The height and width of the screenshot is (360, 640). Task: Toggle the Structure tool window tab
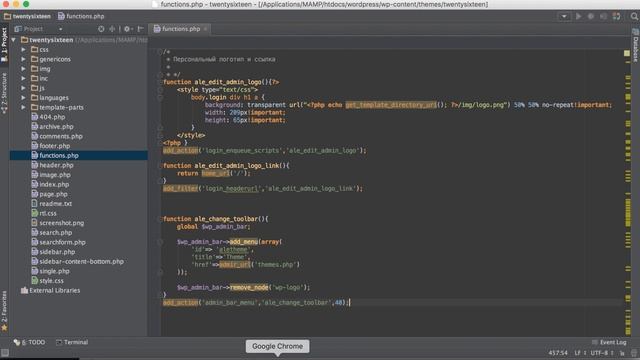pyautogui.click(x=4, y=93)
